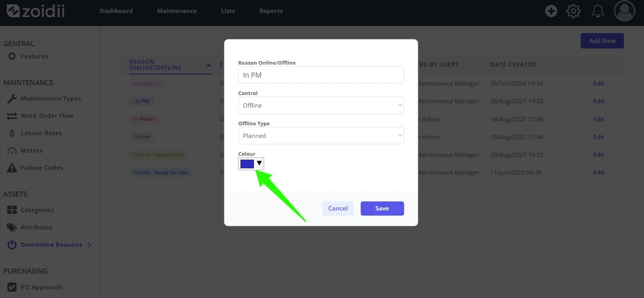Click the Downtime Reasons power icon
This screenshot has height=298, width=644.
pos(12,245)
